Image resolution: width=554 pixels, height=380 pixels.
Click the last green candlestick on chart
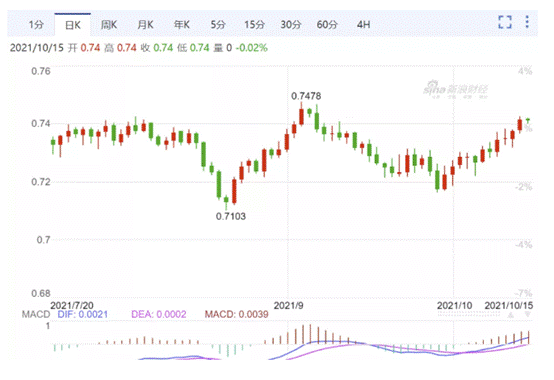point(528,120)
